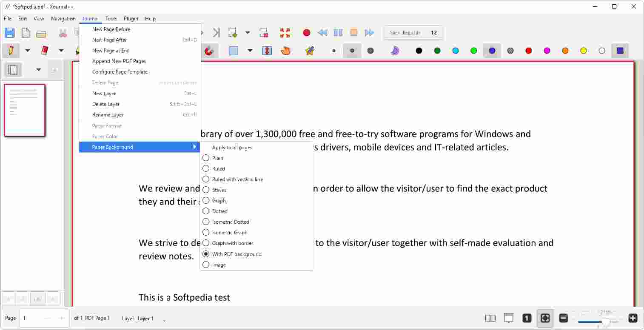The height and width of the screenshot is (330, 644).
Task: Choose the fine pen thickness dot
Action: point(334,51)
